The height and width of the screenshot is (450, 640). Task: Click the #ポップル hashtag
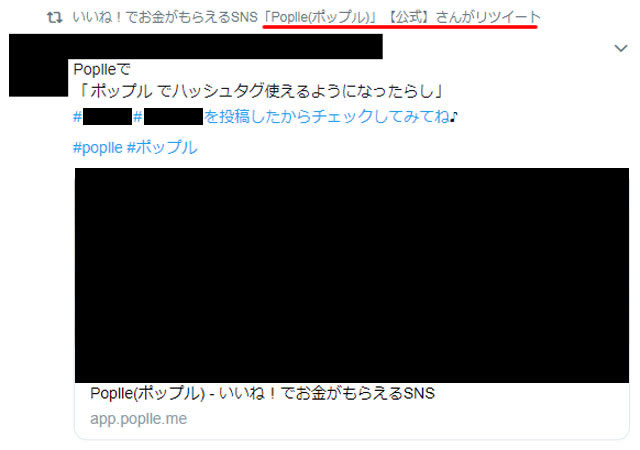point(162,147)
